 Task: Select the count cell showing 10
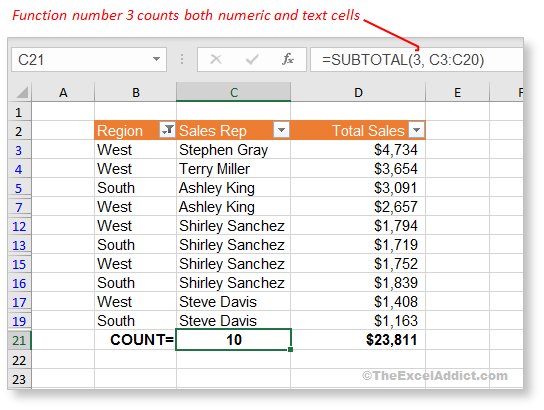click(x=233, y=340)
